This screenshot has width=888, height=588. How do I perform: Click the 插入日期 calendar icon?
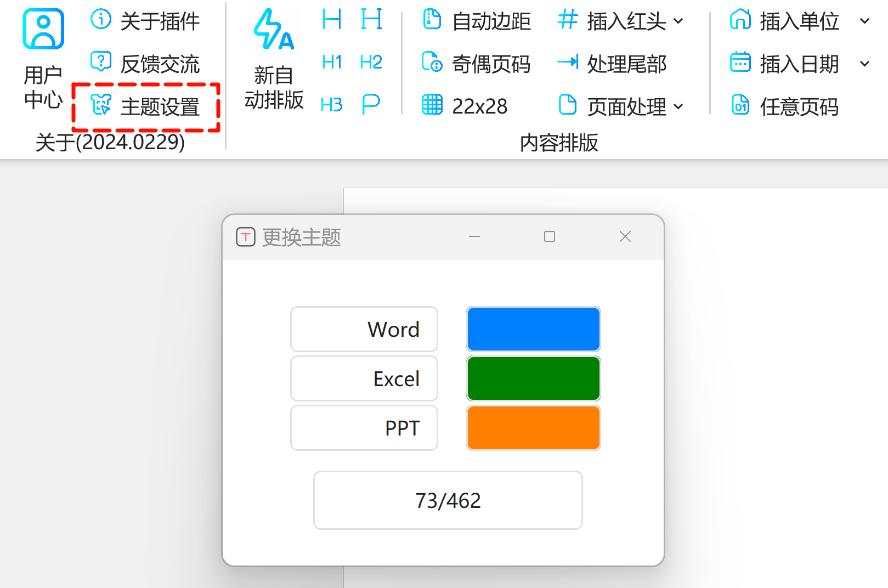pyautogui.click(x=740, y=61)
